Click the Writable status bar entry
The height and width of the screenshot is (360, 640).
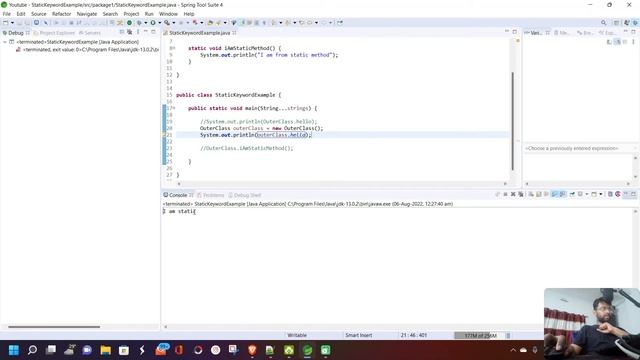tap(297, 335)
